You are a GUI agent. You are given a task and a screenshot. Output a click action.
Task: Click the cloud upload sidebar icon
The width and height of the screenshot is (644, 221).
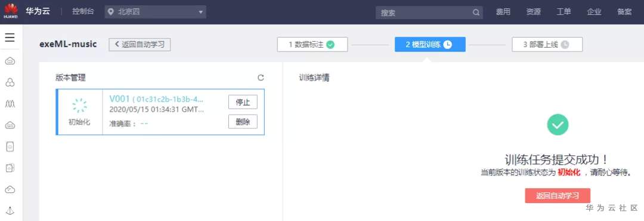pyautogui.click(x=10, y=189)
